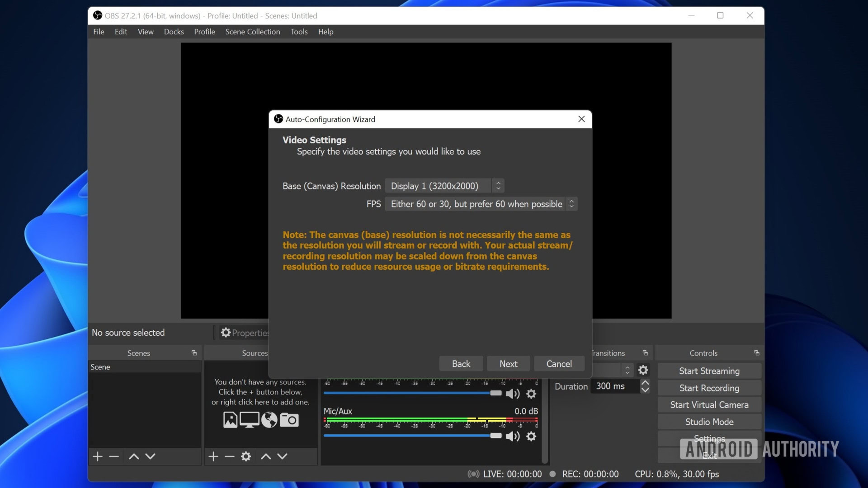Adjust the Mic/Aux volume slider
The image size is (868, 488).
tap(495, 436)
